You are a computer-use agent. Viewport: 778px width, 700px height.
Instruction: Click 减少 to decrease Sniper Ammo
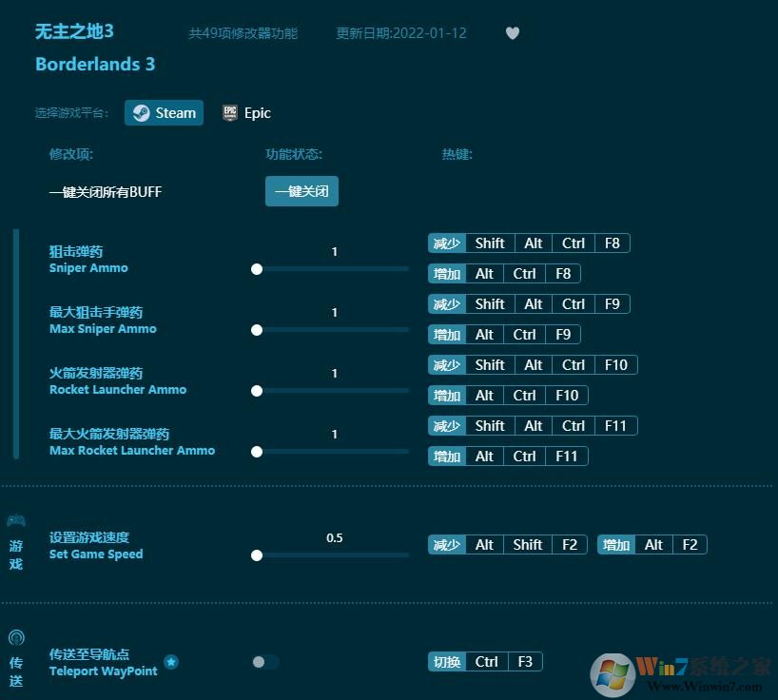coord(446,243)
